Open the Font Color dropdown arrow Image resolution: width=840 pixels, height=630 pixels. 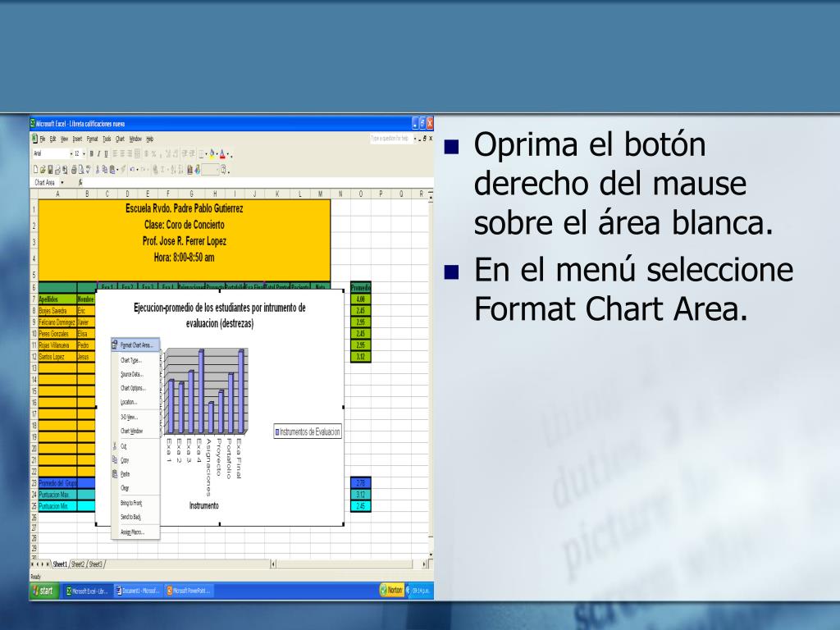point(228,154)
